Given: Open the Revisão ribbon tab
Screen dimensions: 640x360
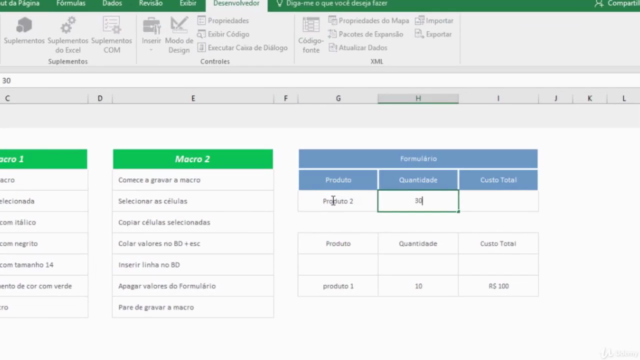Looking at the screenshot, I should 151,4.
